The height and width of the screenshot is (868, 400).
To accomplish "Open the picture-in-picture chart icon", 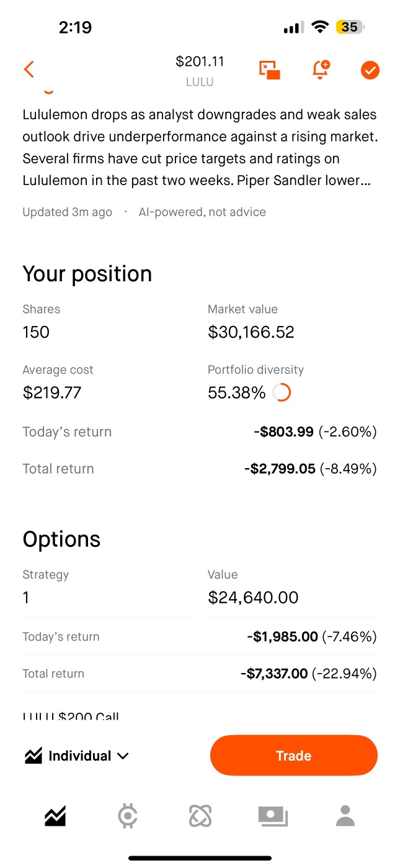I will click(270, 70).
